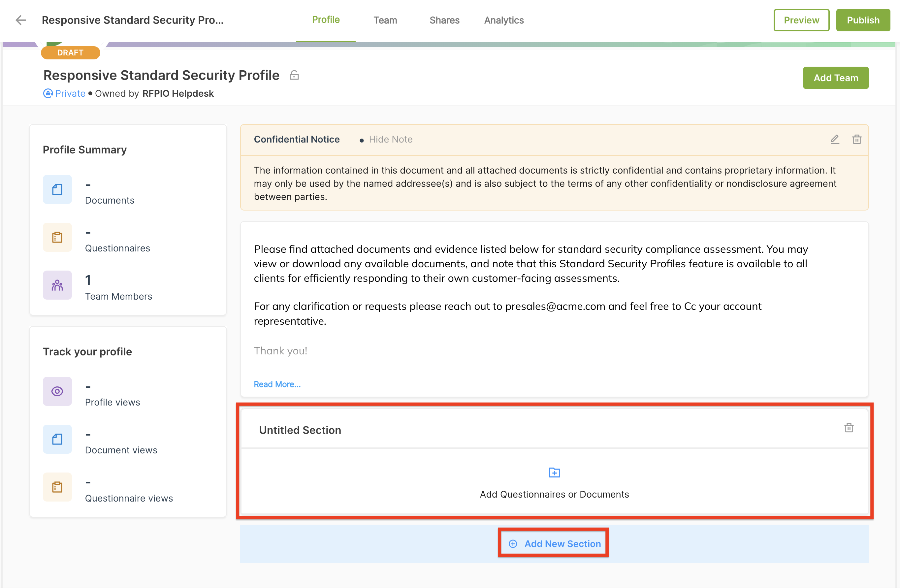Click the Questionnaires label in Profile Summary
The height and width of the screenshot is (588, 900).
click(117, 248)
